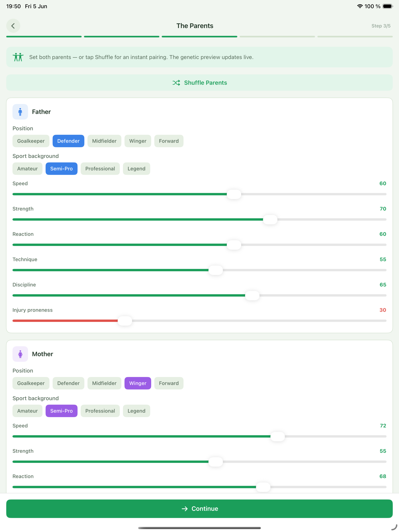
Task: Go back using the chevron button
Action: point(13,26)
